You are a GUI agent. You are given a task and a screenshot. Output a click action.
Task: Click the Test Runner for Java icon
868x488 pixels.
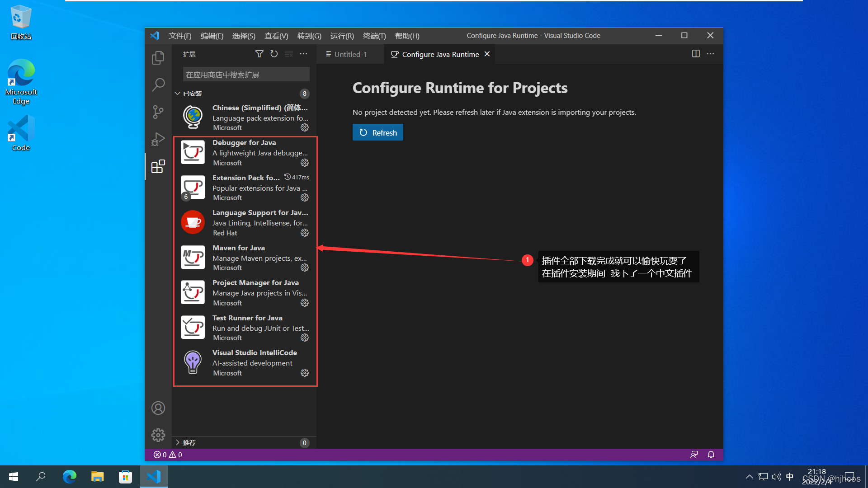pos(193,327)
